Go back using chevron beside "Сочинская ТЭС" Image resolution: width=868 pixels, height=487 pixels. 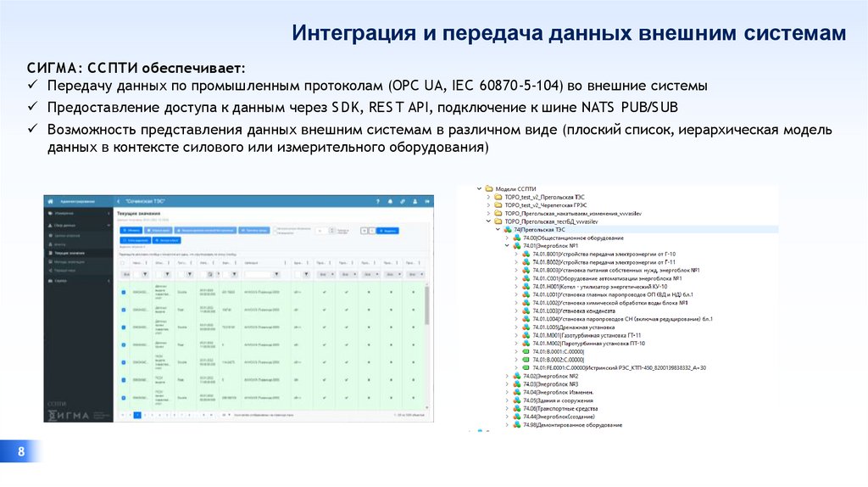[119, 201]
